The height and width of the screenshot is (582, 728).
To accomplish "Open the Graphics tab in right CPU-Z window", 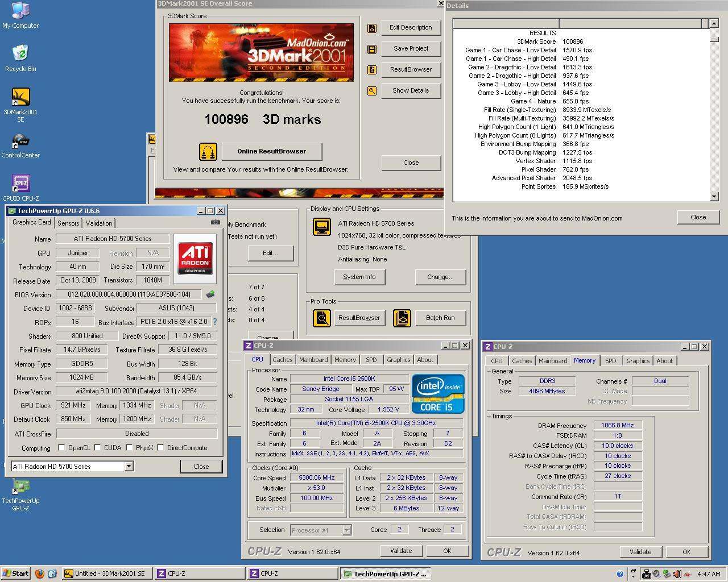I will [x=638, y=361].
